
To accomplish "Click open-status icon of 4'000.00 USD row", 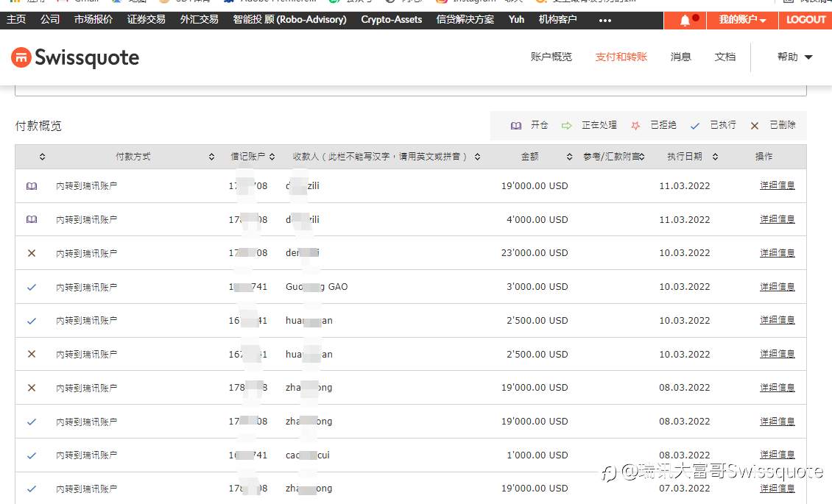I will click(x=32, y=219).
